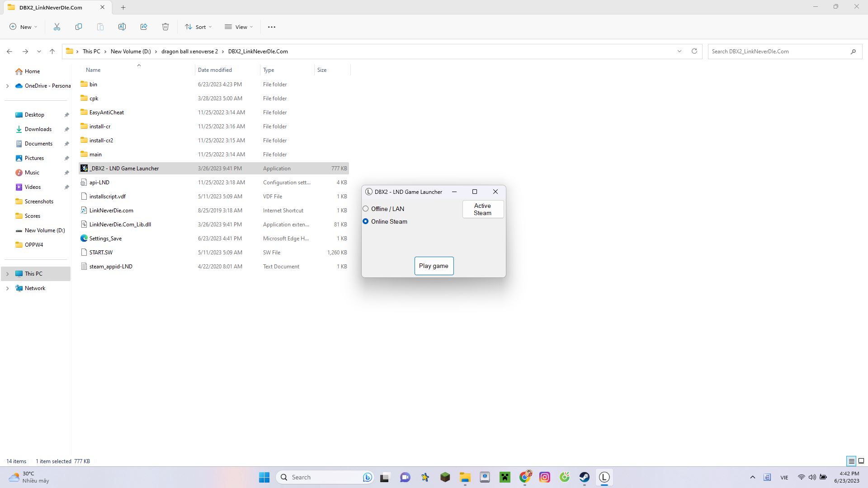
Task: Click the LinkNeverDie.com internet shortcut
Action: [x=112, y=210]
